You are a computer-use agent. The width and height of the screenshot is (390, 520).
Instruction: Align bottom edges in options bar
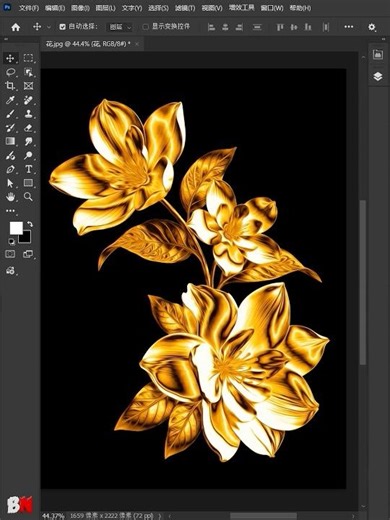coord(308,27)
